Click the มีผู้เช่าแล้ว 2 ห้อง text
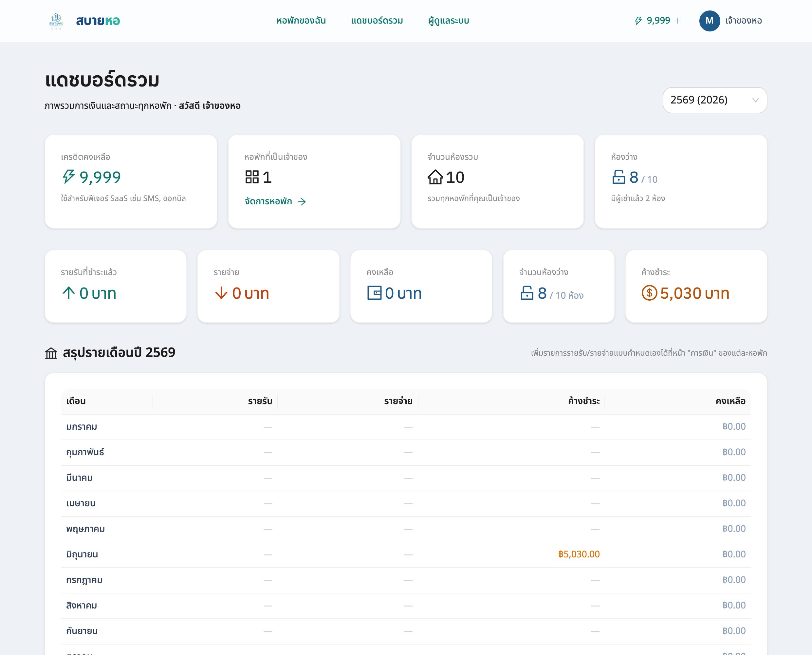Screen dimensions: 812x655 [x=638, y=198]
